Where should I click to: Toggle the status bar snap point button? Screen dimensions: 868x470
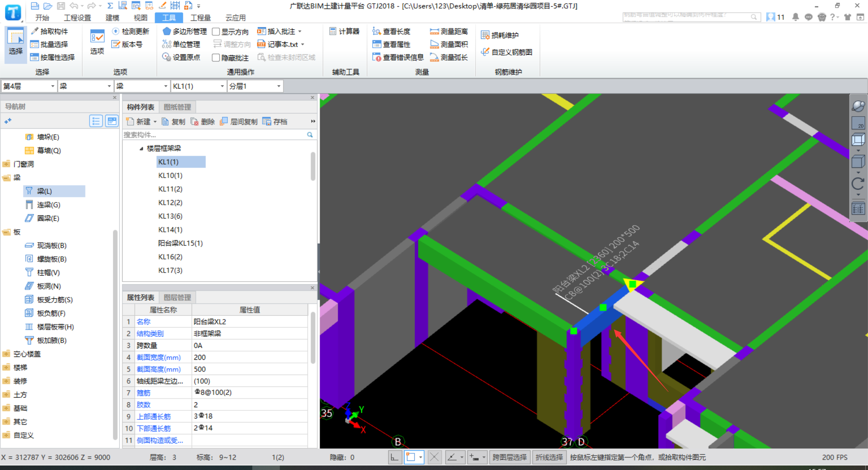coord(411,457)
